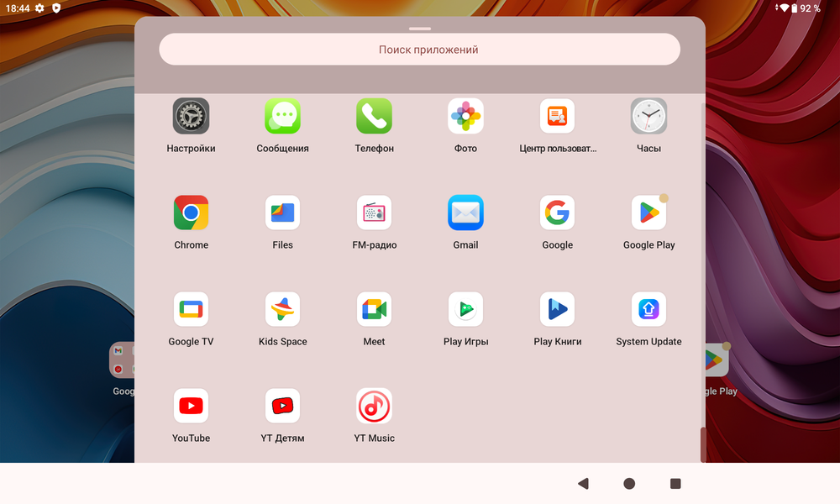840x504 pixels.
Task: Open the home screen Play shortcut behind the drawer
Action: pyautogui.click(x=717, y=360)
